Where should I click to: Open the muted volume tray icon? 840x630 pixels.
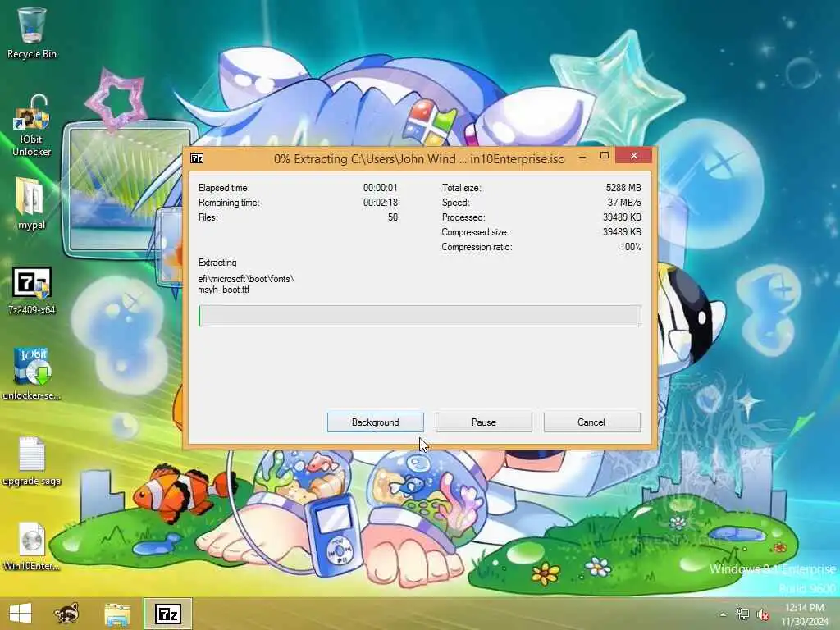(762, 614)
